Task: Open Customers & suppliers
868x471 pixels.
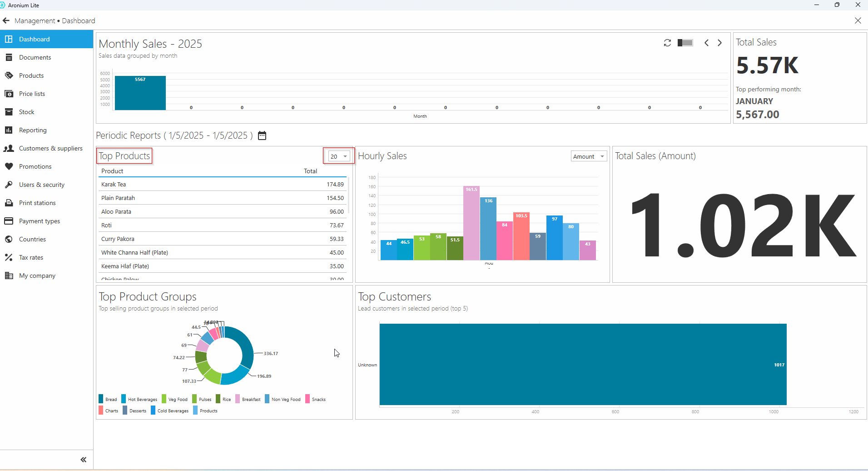Action: coord(50,148)
